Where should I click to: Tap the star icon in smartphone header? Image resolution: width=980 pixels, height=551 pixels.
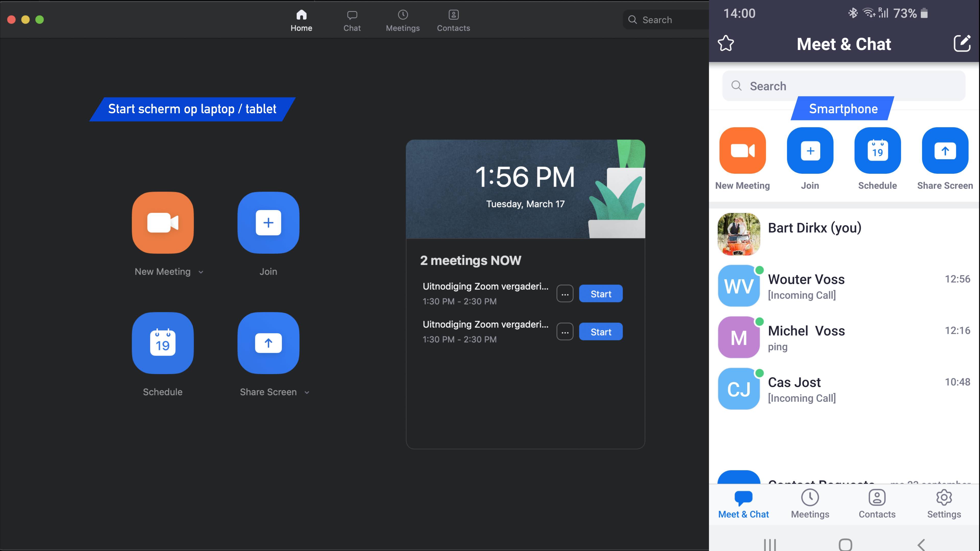(726, 43)
